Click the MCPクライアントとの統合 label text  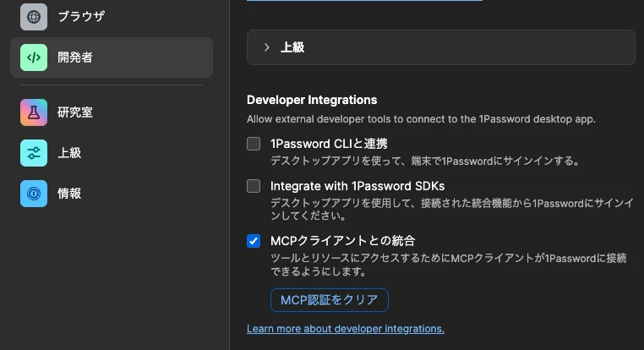(343, 241)
